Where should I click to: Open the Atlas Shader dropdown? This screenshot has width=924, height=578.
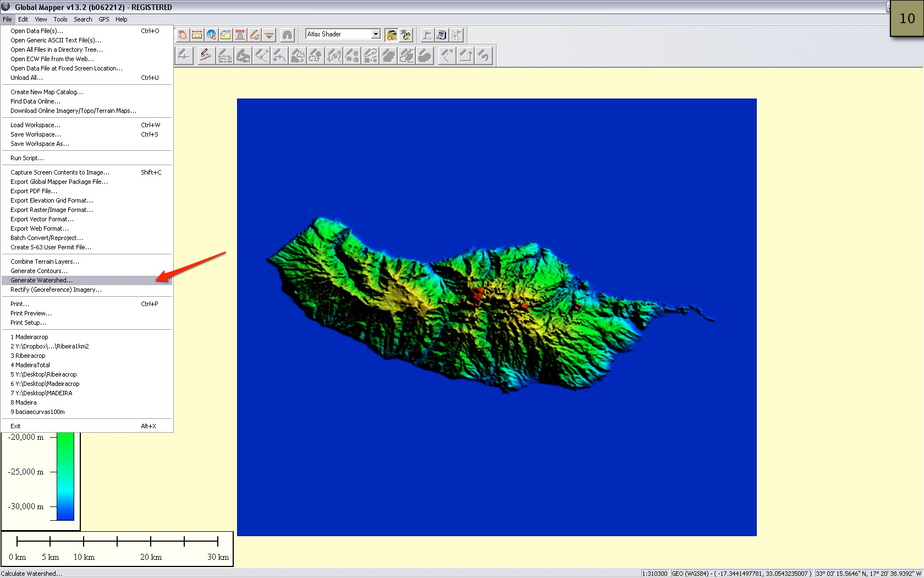tap(376, 34)
